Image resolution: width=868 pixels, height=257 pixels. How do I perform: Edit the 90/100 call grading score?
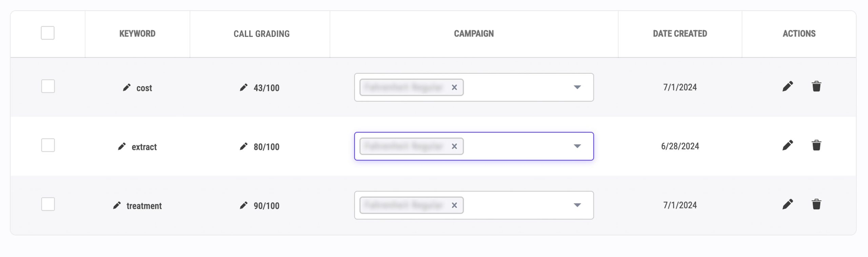pyautogui.click(x=243, y=206)
